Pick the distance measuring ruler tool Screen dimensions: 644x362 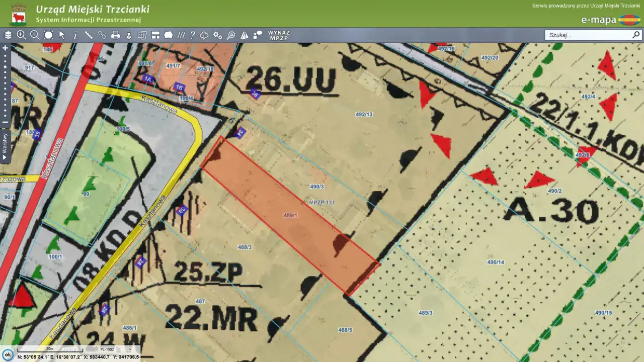89,35
